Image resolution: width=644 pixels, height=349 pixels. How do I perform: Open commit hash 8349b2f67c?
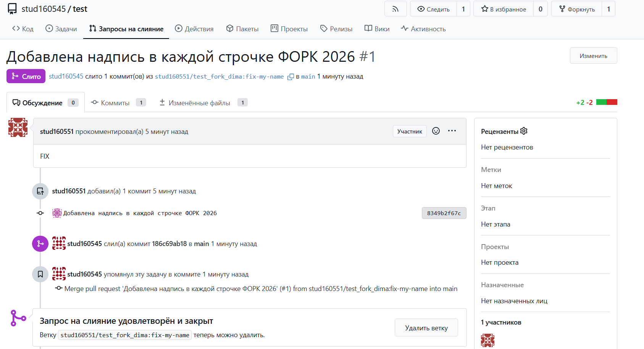(x=444, y=213)
